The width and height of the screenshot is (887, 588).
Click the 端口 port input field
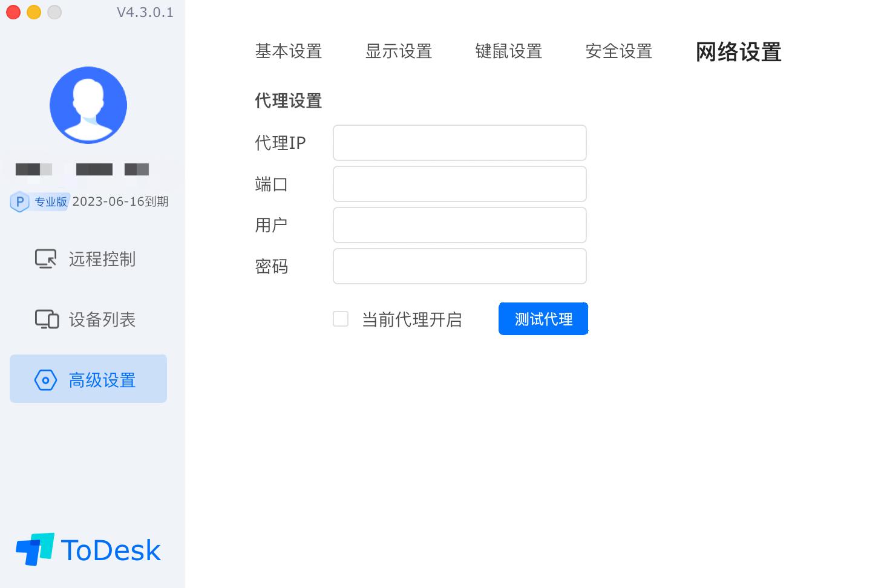(459, 184)
